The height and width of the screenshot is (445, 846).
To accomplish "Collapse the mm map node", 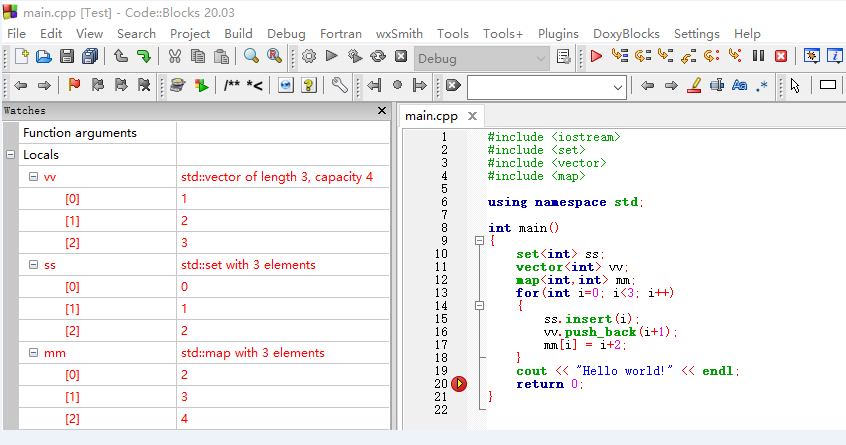I will tap(32, 353).
